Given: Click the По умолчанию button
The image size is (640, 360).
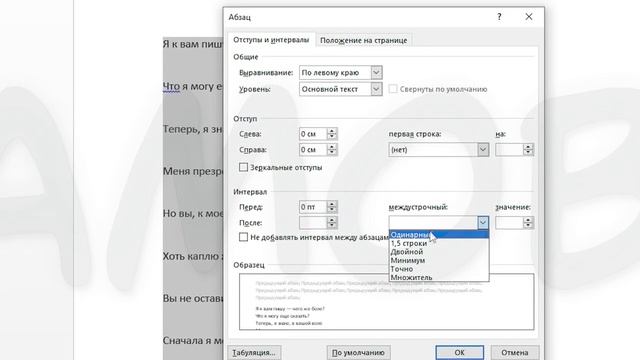Looking at the screenshot, I should point(358,353).
